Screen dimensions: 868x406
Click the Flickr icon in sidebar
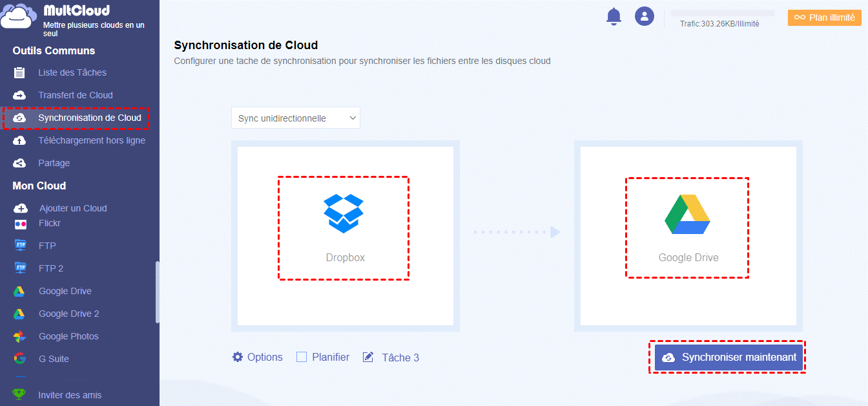pos(21,224)
